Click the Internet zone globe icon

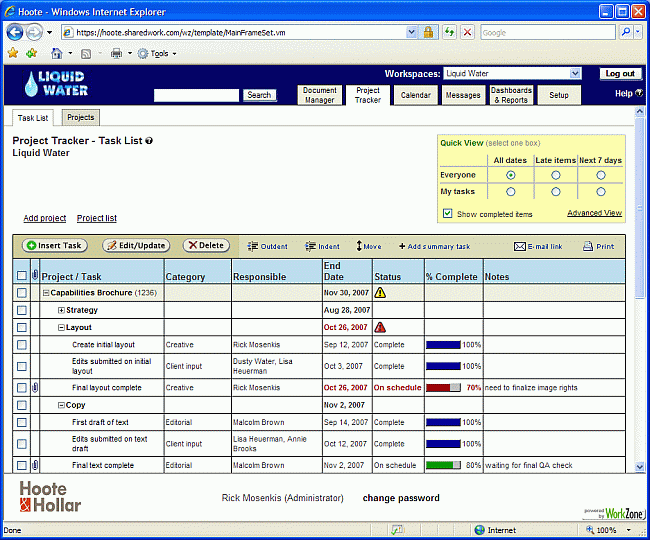480,530
